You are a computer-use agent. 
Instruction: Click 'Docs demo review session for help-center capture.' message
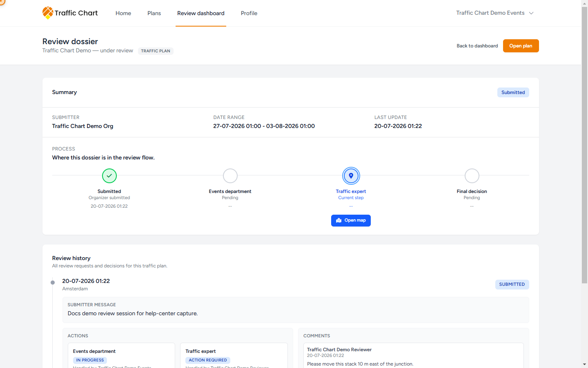133,314
